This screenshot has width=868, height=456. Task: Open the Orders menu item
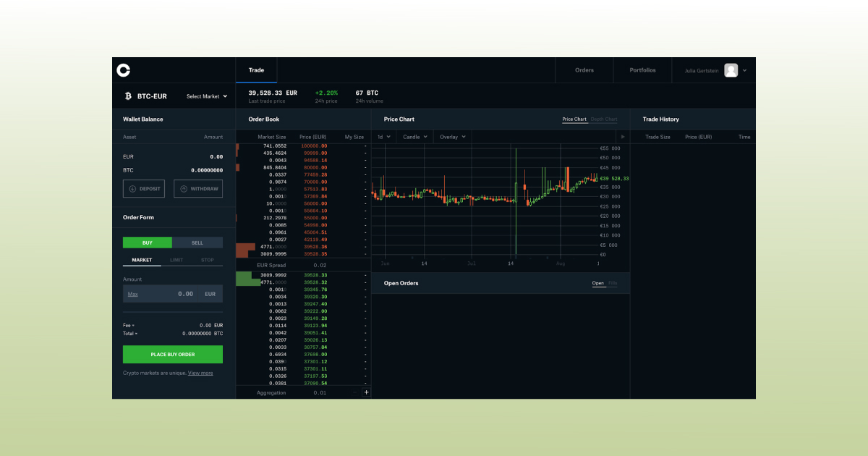pyautogui.click(x=584, y=70)
